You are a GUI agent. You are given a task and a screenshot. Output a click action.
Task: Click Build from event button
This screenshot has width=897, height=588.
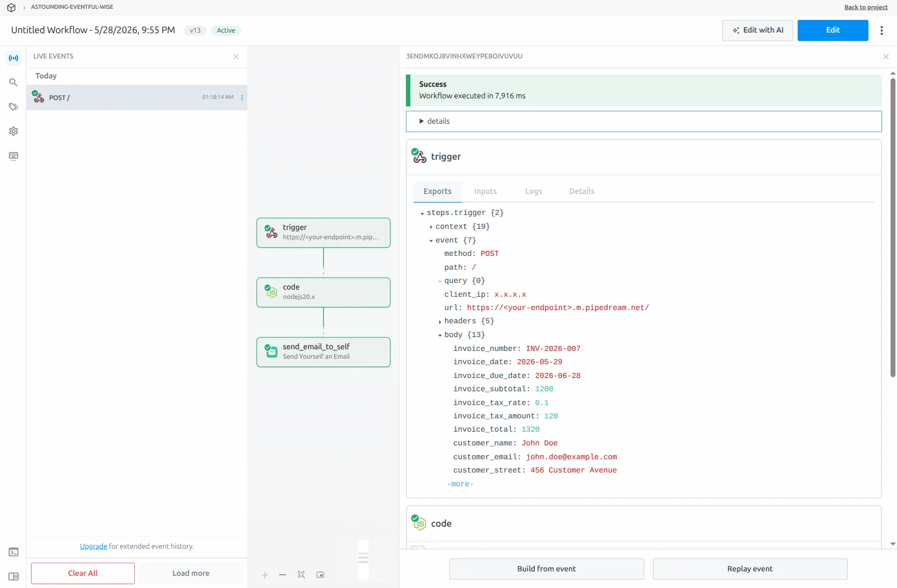coord(546,569)
